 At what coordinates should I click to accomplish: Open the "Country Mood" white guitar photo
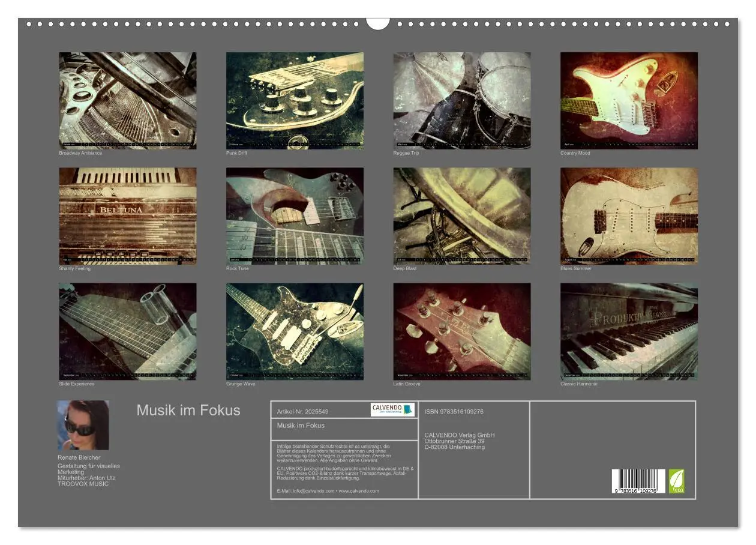tap(628, 101)
